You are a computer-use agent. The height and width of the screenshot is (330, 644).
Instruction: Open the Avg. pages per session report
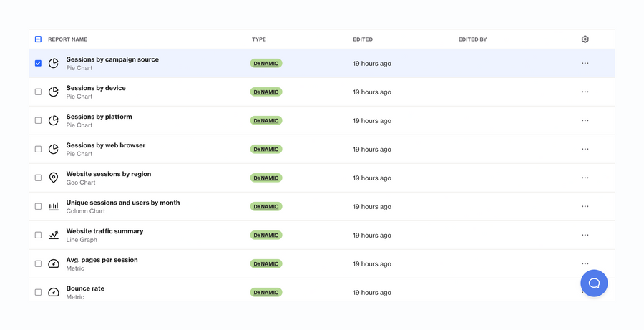click(x=102, y=260)
